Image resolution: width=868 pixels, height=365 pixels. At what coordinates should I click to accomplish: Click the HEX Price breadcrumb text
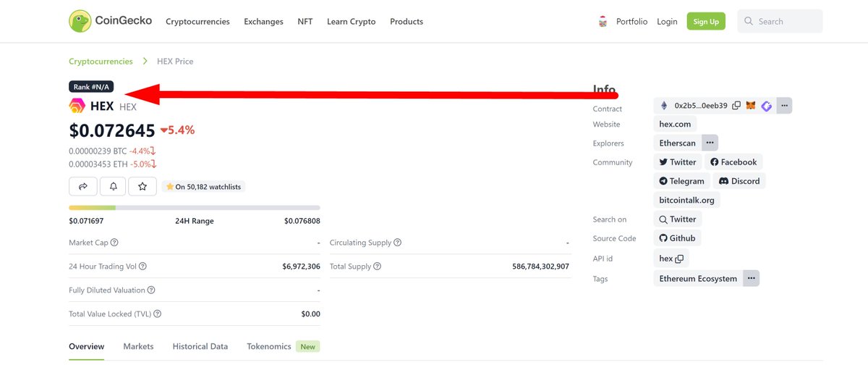175,62
